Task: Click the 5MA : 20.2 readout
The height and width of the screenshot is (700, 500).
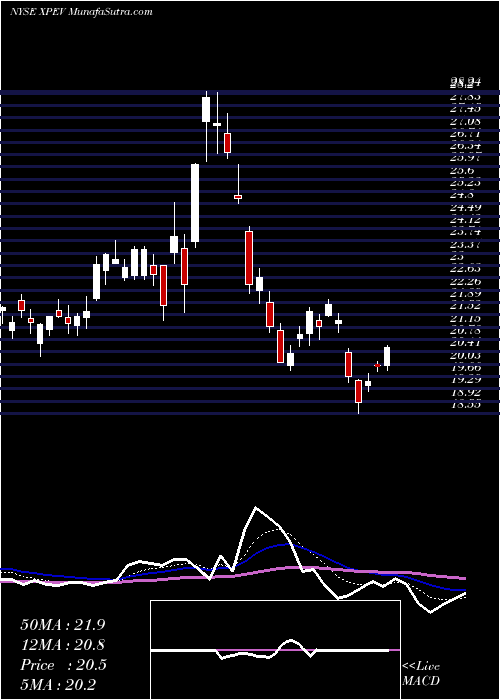Action: [x=58, y=685]
